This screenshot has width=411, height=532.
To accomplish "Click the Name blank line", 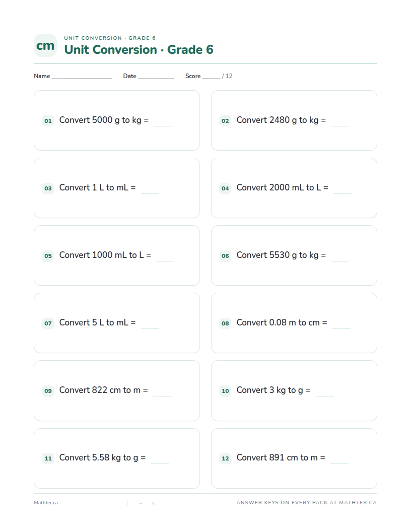I will tap(82, 78).
